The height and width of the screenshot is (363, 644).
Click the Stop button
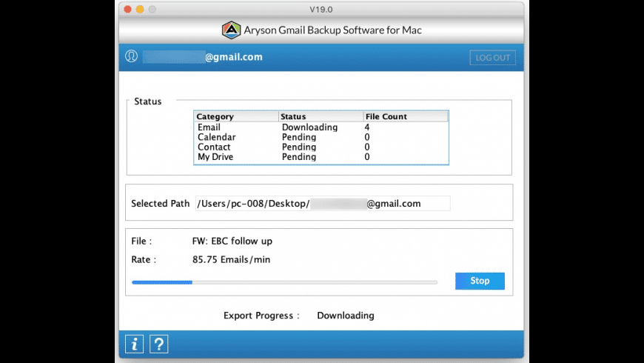click(480, 281)
